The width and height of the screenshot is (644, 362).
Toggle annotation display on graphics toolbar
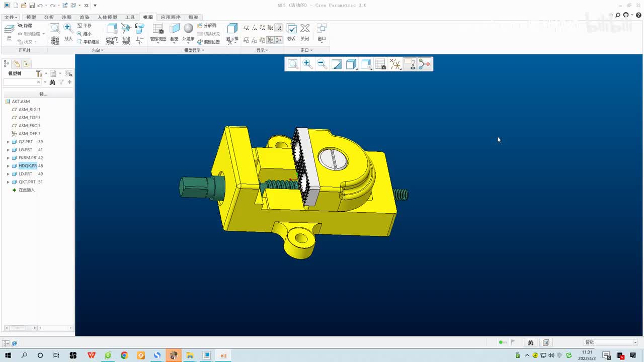410,64
